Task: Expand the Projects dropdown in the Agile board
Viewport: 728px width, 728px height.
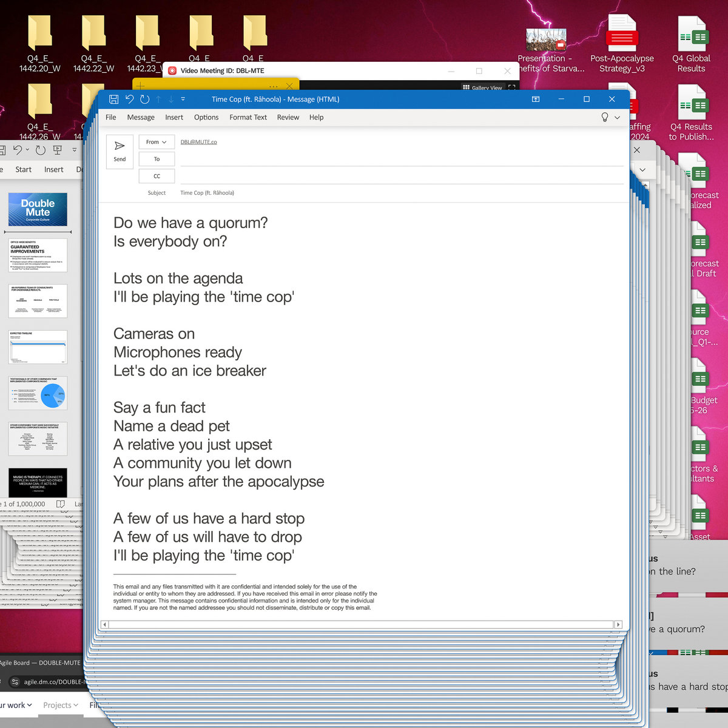Action: tap(61, 705)
